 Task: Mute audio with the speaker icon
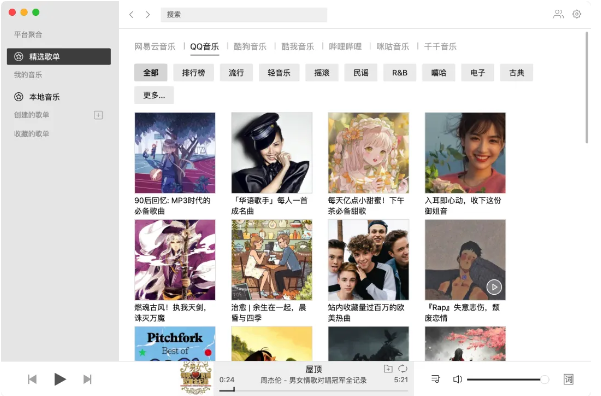[x=457, y=379]
